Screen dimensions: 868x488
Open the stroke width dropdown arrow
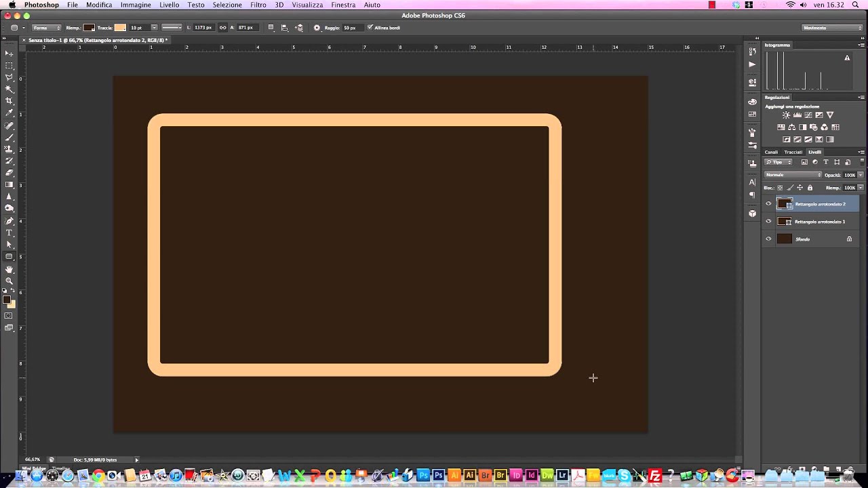click(154, 28)
